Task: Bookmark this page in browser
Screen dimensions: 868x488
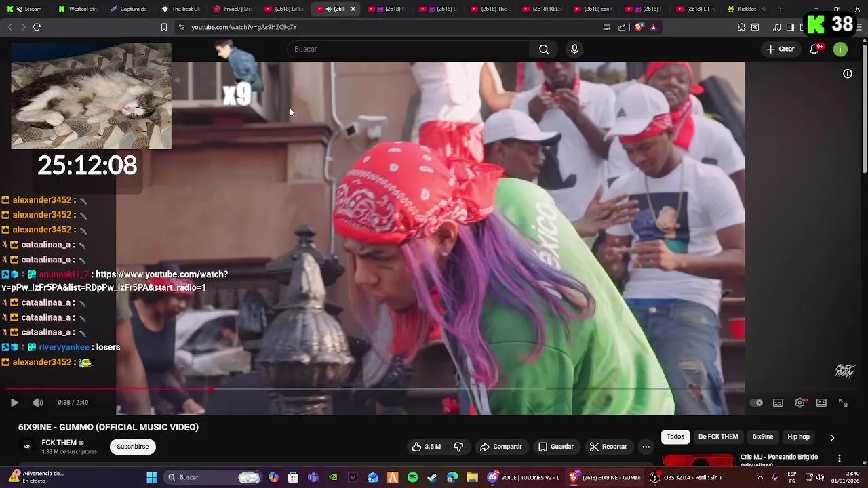Action: (163, 27)
